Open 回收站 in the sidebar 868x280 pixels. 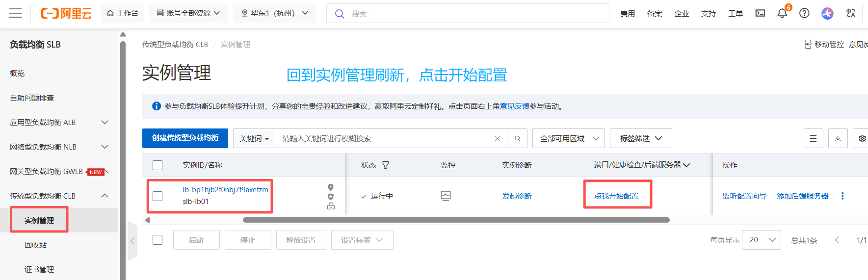[x=36, y=245]
